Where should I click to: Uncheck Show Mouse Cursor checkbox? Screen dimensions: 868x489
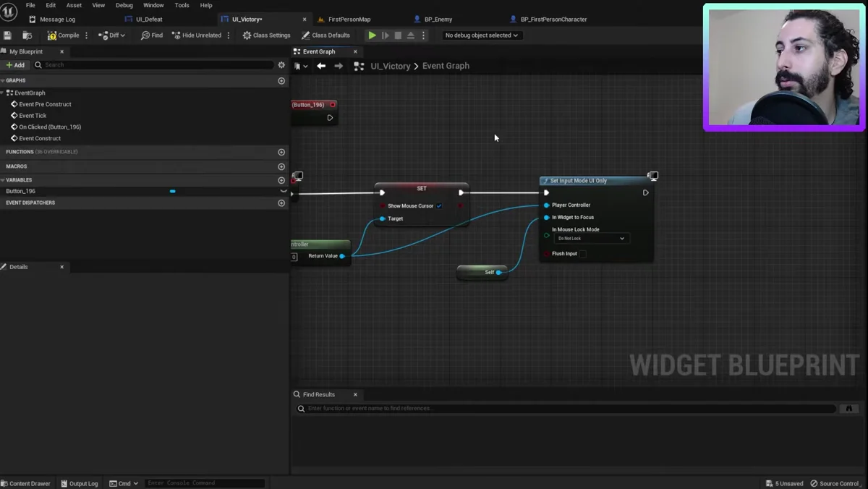point(439,206)
